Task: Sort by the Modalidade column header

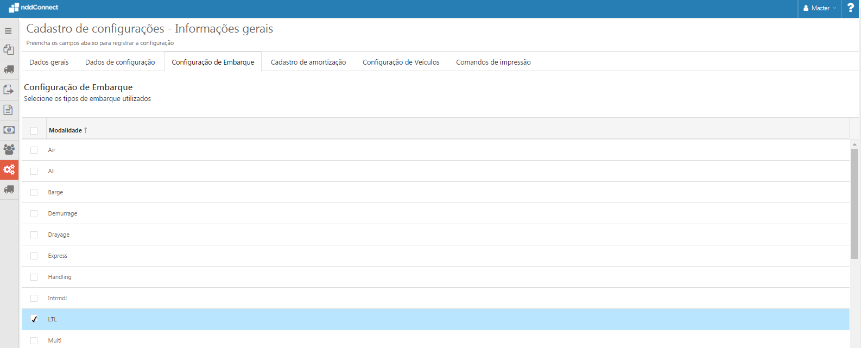Action: 66,130
